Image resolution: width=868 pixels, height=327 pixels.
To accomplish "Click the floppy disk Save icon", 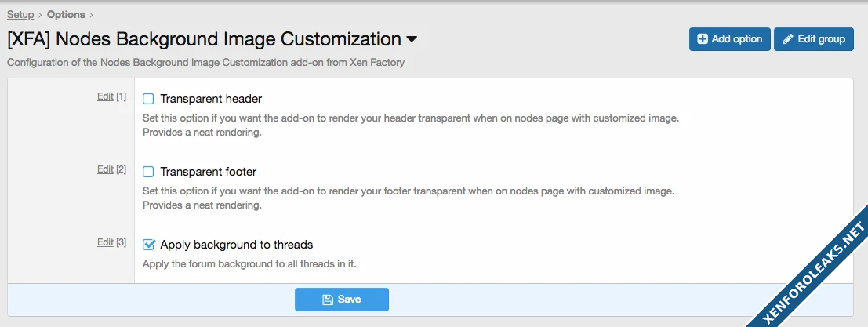I will click(328, 300).
